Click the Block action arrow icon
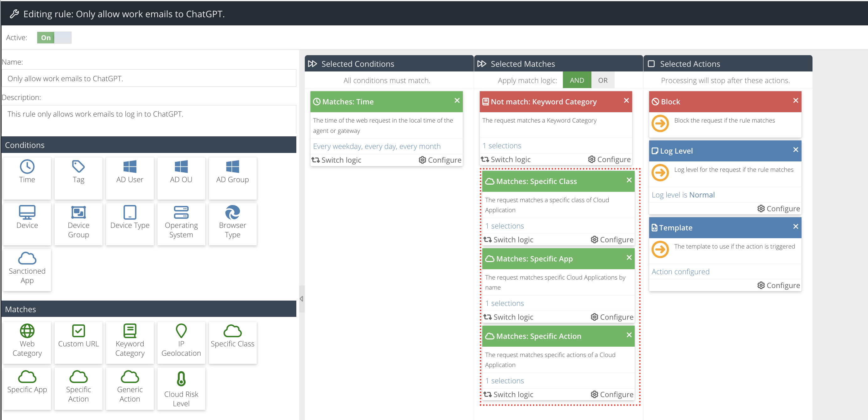The width and height of the screenshot is (868, 420). 660,123
